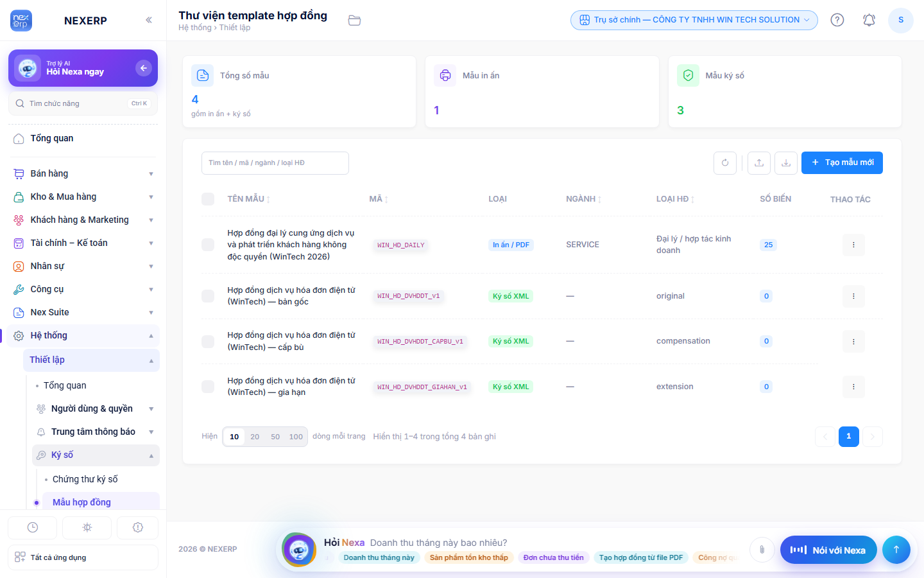Click the template search field above the table

pyautogui.click(x=275, y=163)
